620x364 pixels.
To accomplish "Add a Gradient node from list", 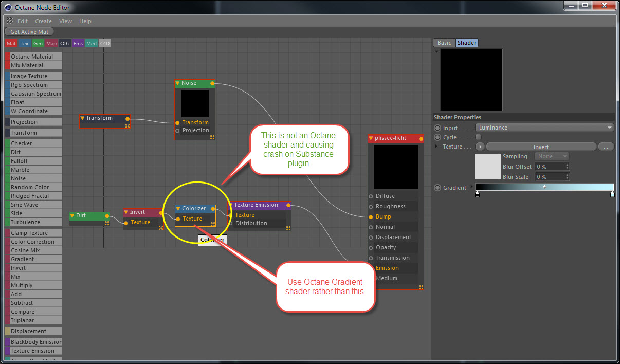I will click(x=33, y=259).
